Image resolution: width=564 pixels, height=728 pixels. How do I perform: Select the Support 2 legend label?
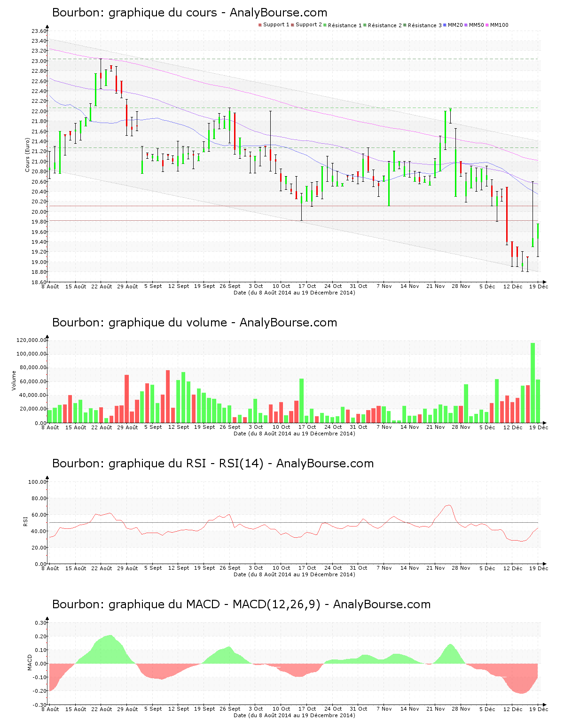[x=309, y=25]
